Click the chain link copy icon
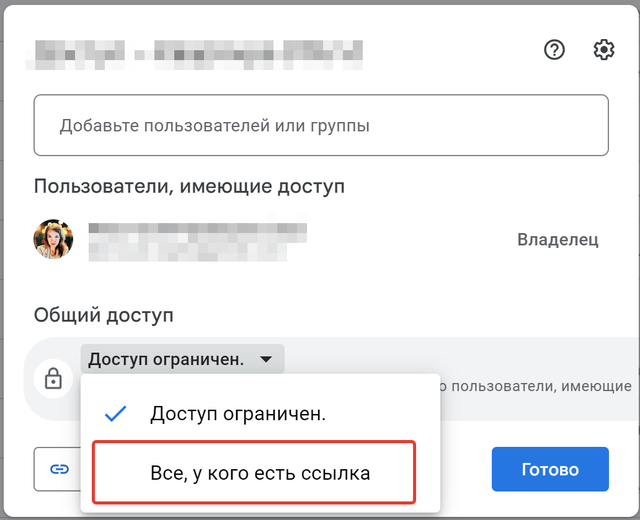Image resolution: width=640 pixels, height=520 pixels. tap(59, 469)
